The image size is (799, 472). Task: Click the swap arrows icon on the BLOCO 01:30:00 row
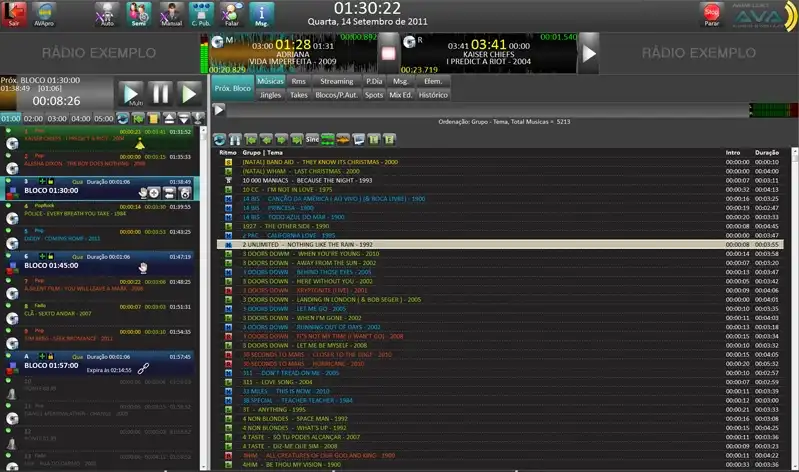(170, 193)
